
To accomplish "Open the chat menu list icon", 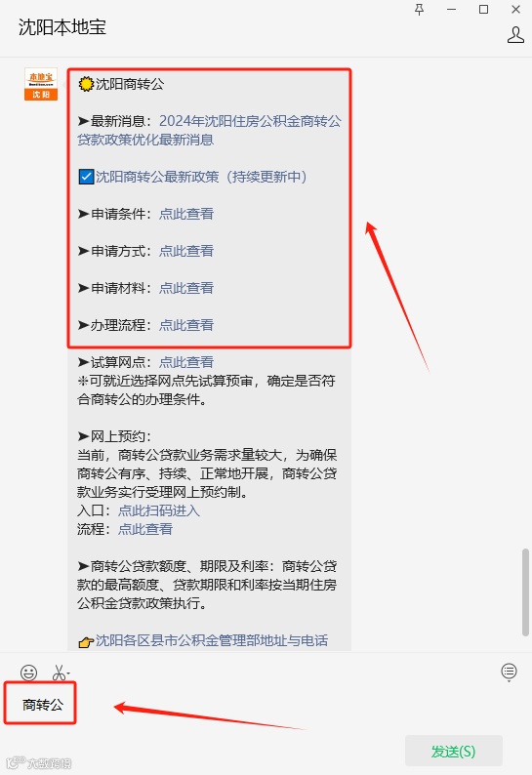I will coord(509,672).
